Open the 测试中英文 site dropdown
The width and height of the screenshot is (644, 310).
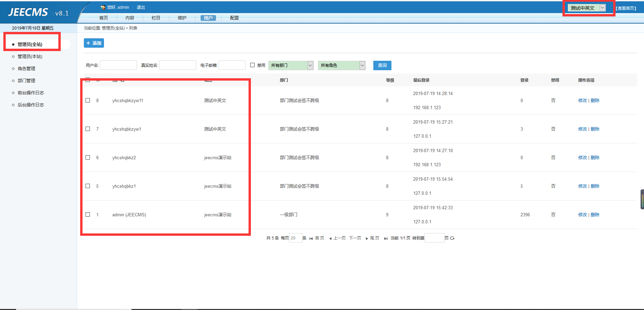pos(587,8)
